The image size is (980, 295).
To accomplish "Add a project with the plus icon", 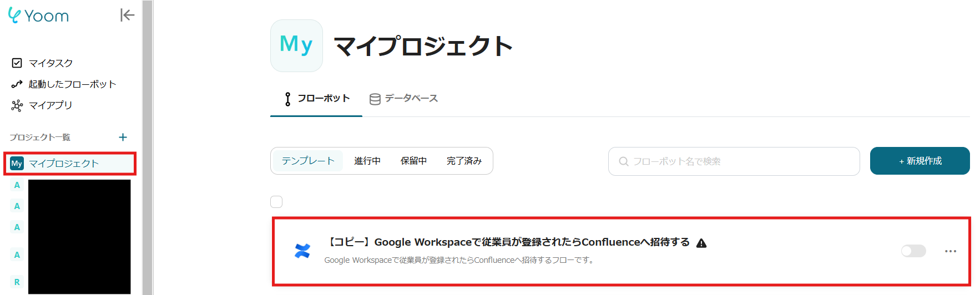I will click(123, 137).
